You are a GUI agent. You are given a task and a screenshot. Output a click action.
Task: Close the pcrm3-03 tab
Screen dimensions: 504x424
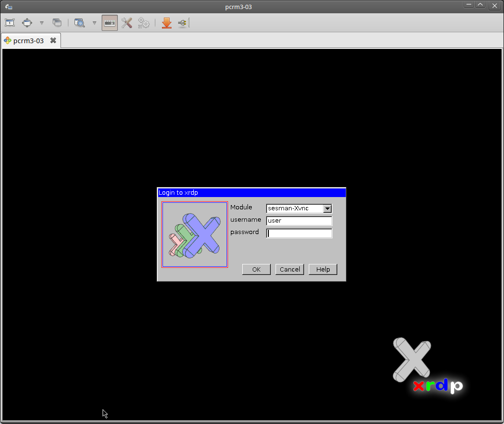click(53, 40)
